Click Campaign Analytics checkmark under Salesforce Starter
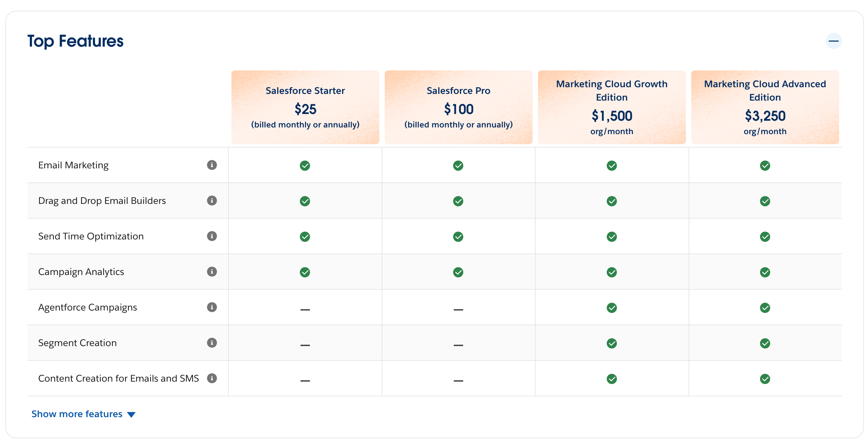Screen dimensions: 868x448 pyautogui.click(x=305, y=273)
